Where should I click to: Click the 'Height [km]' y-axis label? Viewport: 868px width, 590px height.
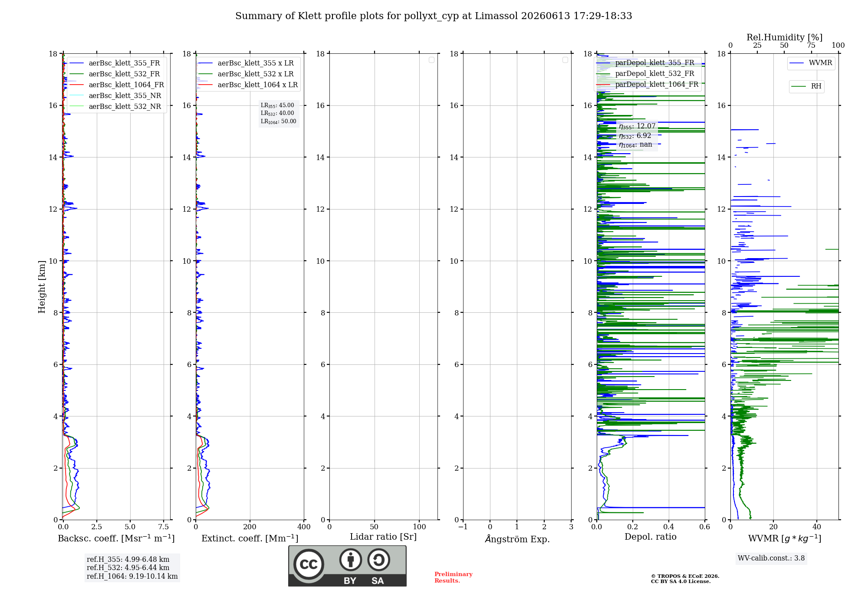tap(42, 287)
